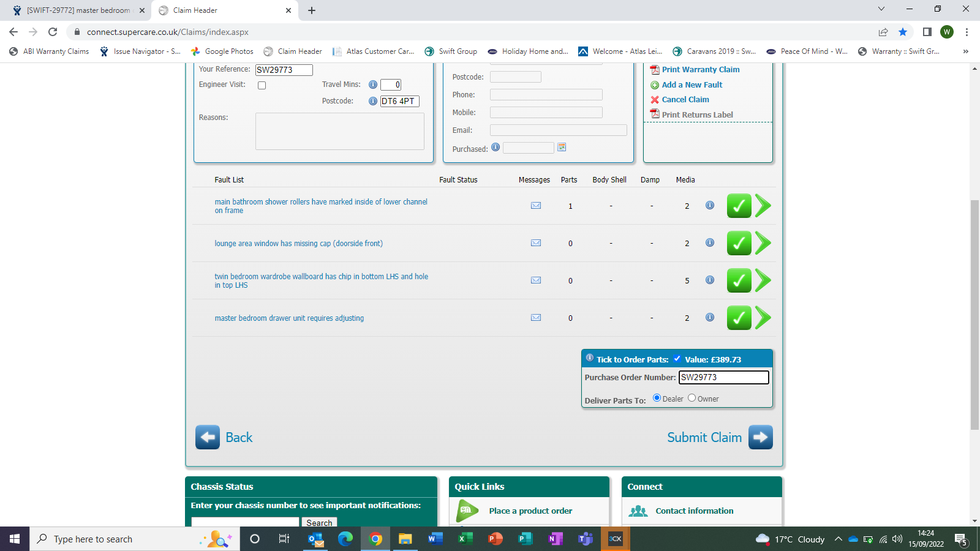Viewport: 980px width, 551px height.
Task: Expand the hidden bookmarks overflow chevron
Action: pyautogui.click(x=966, y=51)
